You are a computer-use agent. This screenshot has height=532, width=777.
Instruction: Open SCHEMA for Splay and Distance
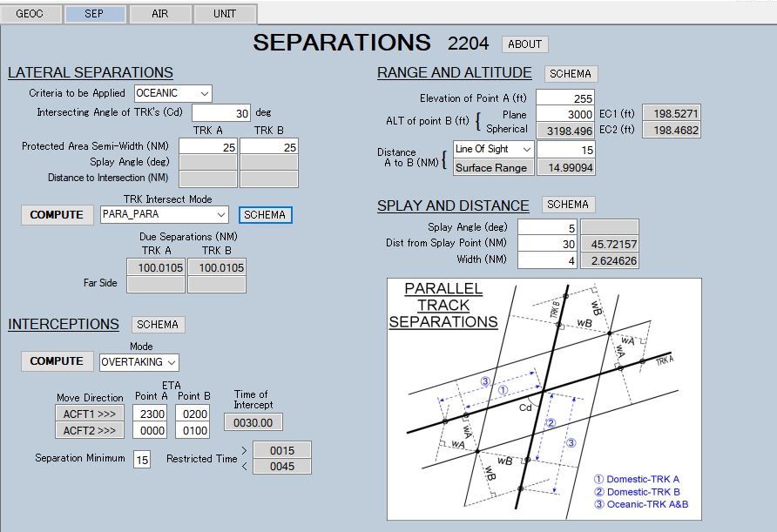[569, 204]
